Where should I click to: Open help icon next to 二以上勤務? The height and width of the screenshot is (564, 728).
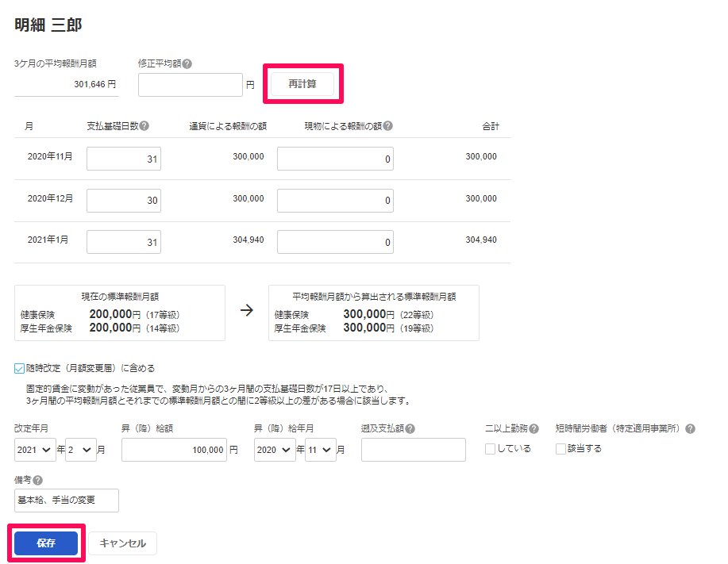click(x=534, y=428)
